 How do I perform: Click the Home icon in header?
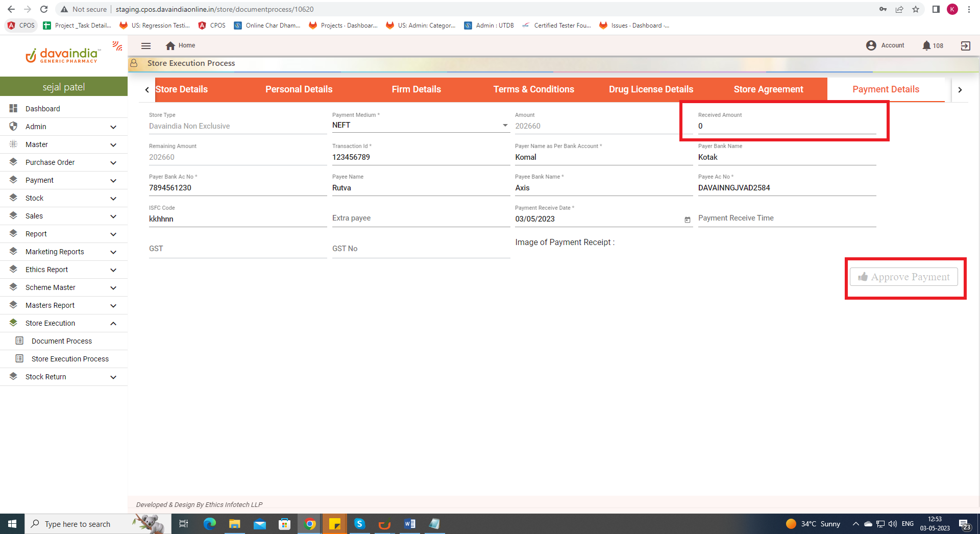tap(170, 45)
